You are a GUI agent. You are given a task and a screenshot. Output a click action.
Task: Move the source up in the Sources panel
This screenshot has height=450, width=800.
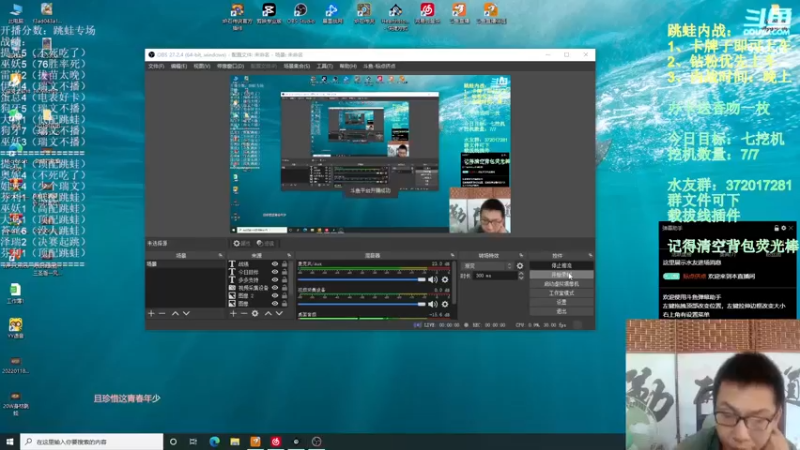pyautogui.click(x=268, y=313)
